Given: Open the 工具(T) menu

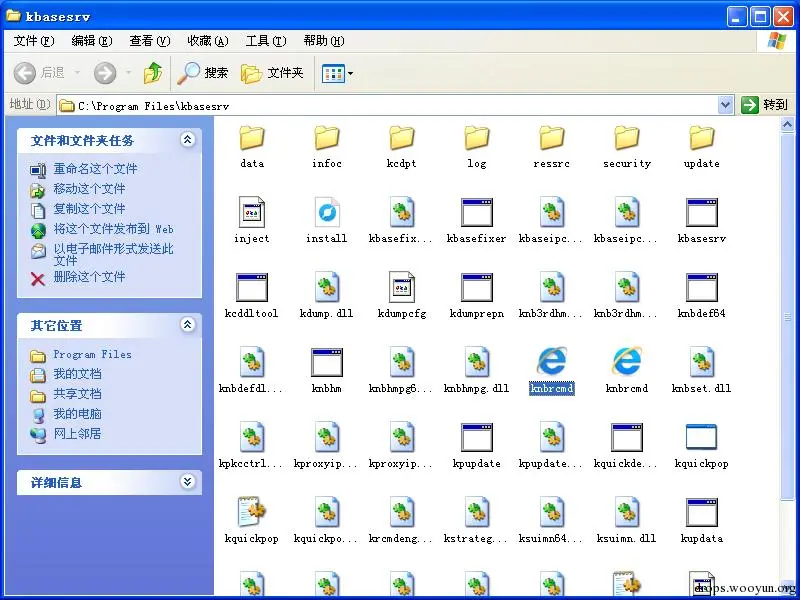Looking at the screenshot, I should (x=266, y=41).
